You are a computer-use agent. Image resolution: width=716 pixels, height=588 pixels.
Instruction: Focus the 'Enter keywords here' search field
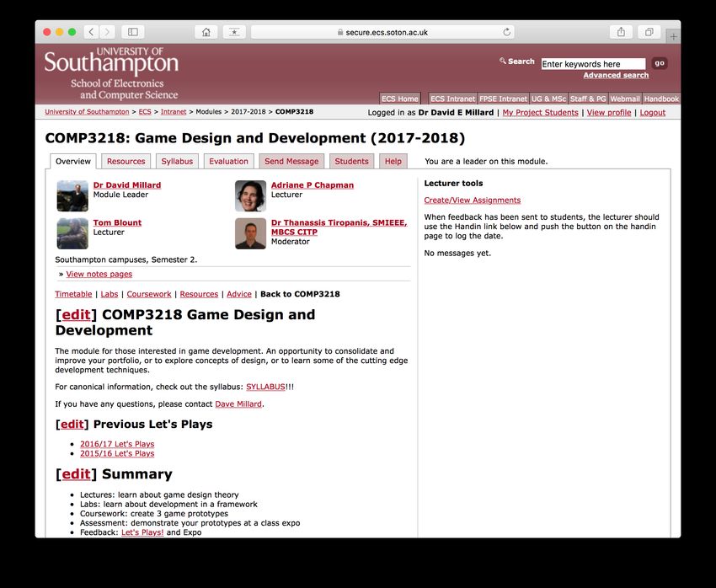[593, 64]
